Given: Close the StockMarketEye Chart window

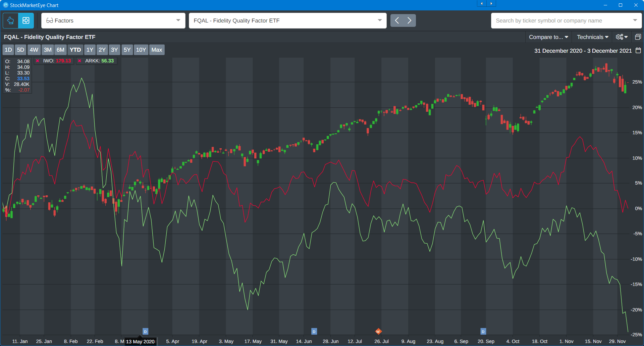Looking at the screenshot, I should (x=636, y=5).
